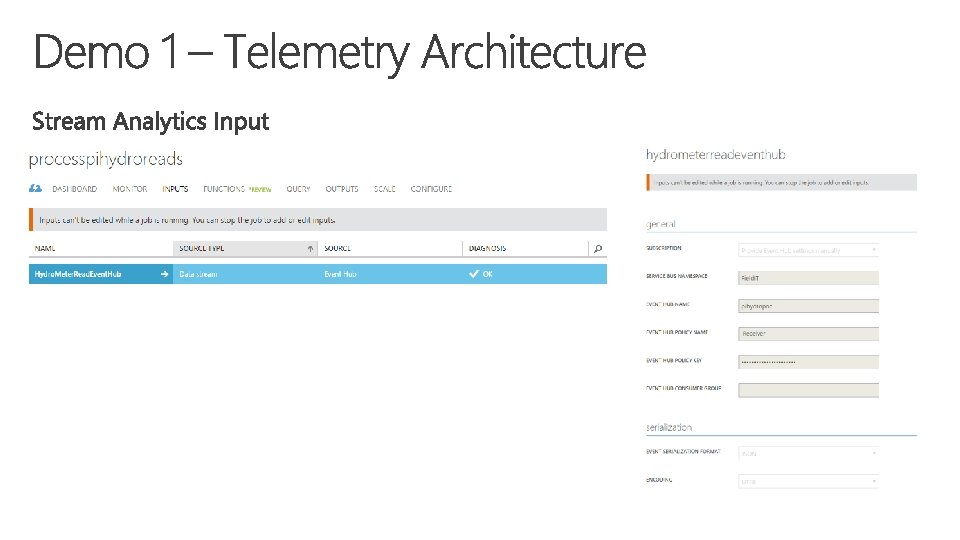Image resolution: width=960 pixels, height=540 pixels.
Task: Open the Scale tab
Action: pos(384,189)
